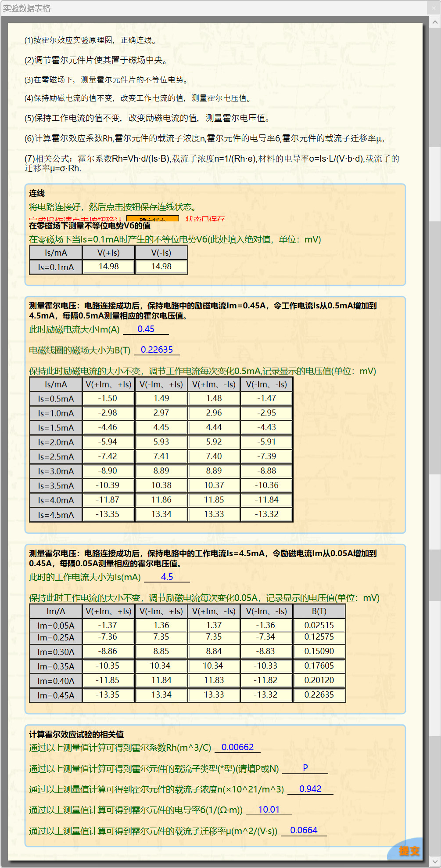Close the 实验数据表格 window

click(434, 8)
